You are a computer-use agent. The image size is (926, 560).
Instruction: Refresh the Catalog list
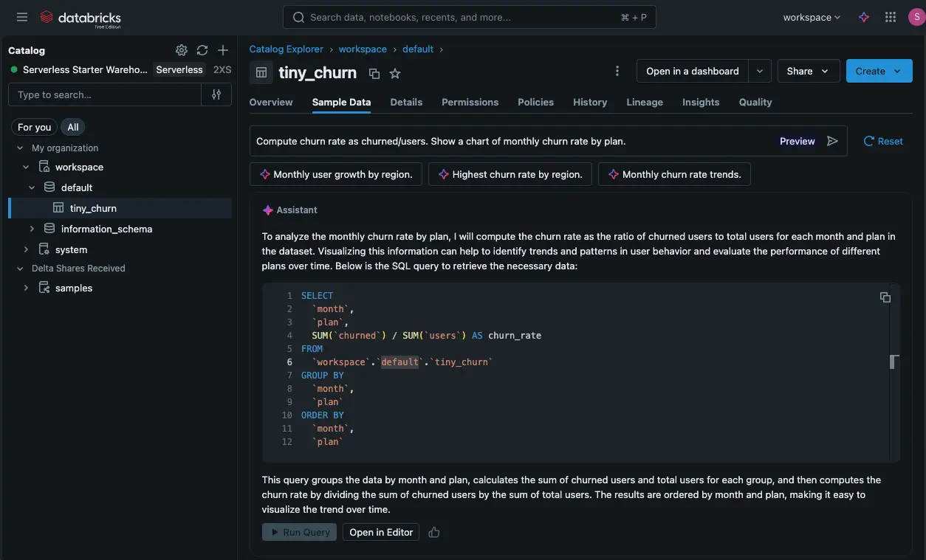(x=202, y=50)
